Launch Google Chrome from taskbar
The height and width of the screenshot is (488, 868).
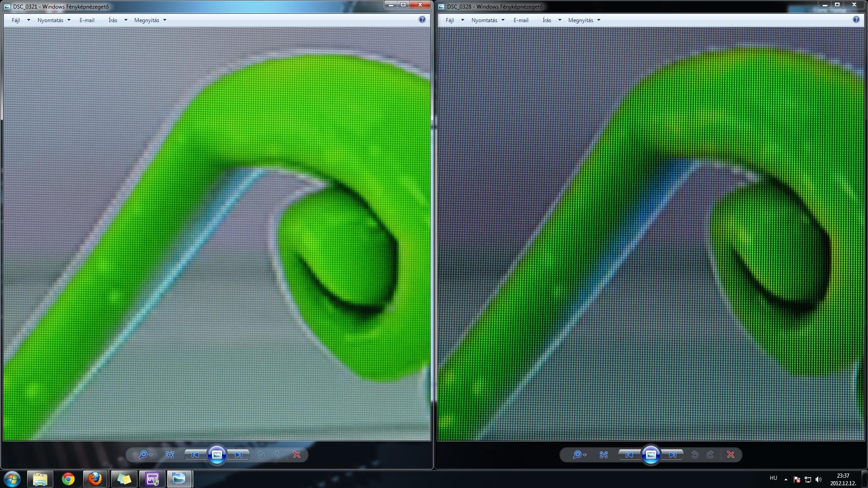tap(68, 479)
